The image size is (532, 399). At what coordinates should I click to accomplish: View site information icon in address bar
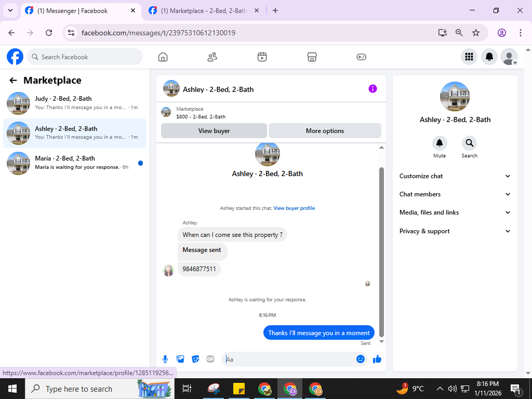click(71, 33)
